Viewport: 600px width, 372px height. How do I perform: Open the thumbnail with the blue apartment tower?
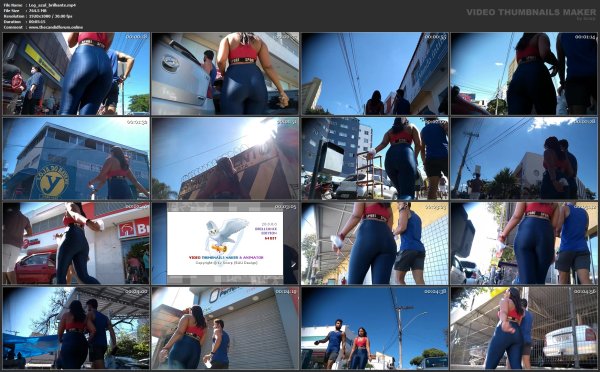tap(375, 158)
